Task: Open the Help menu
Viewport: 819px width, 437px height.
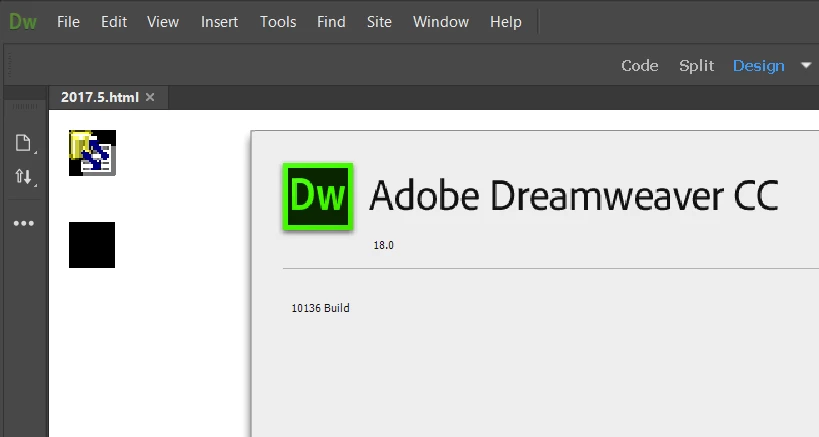Action: point(506,21)
